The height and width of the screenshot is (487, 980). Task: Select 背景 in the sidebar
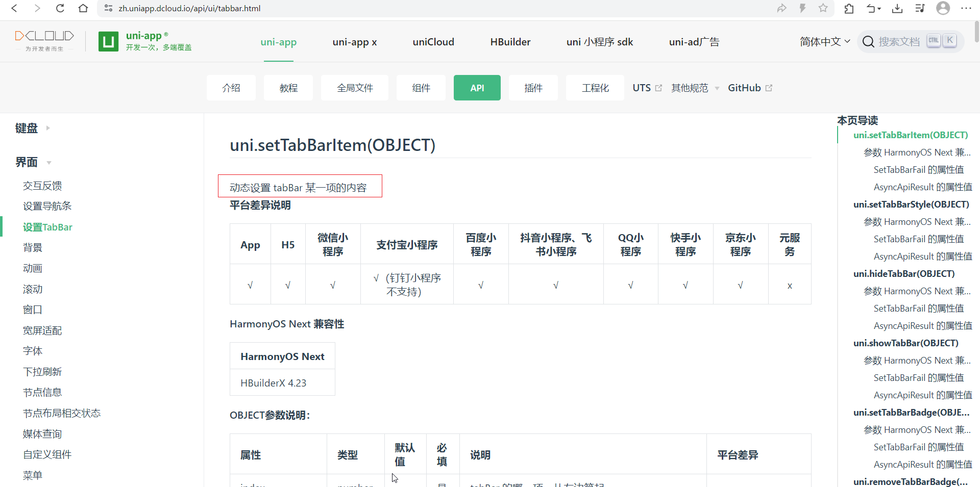[x=33, y=247]
